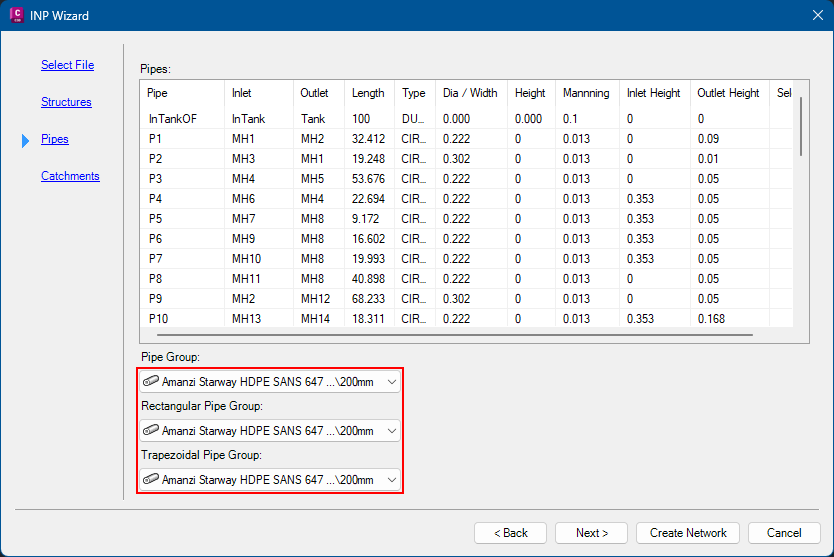
Task: Expand the Trapezoidal Pipe Group dropdown arrow
Action: [x=391, y=480]
